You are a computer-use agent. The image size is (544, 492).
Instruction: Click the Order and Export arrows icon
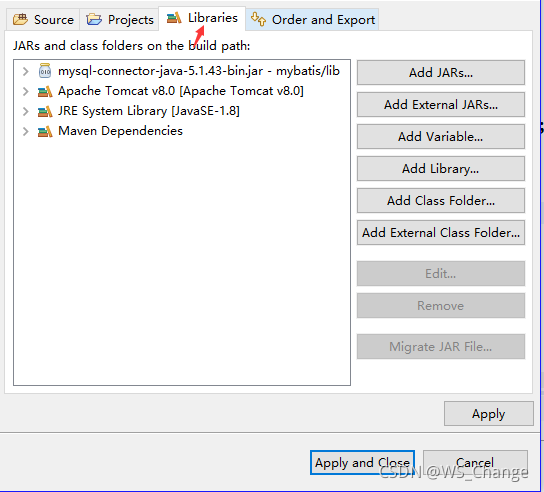[258, 19]
